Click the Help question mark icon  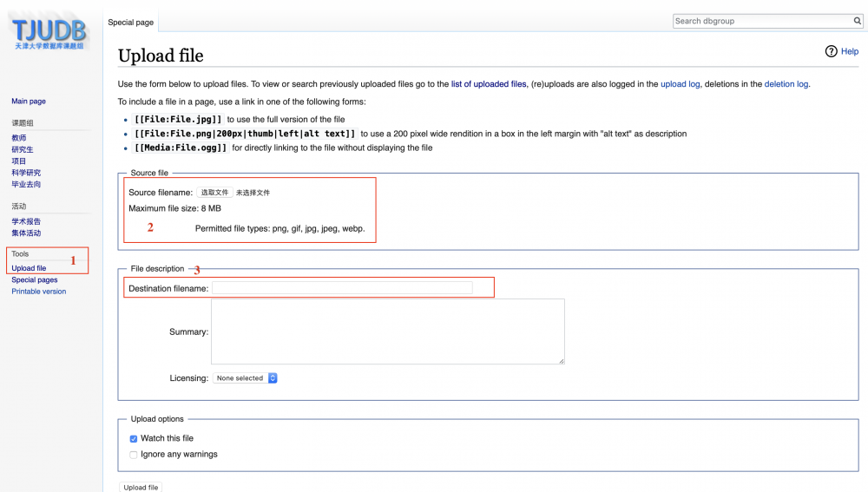[x=831, y=51]
